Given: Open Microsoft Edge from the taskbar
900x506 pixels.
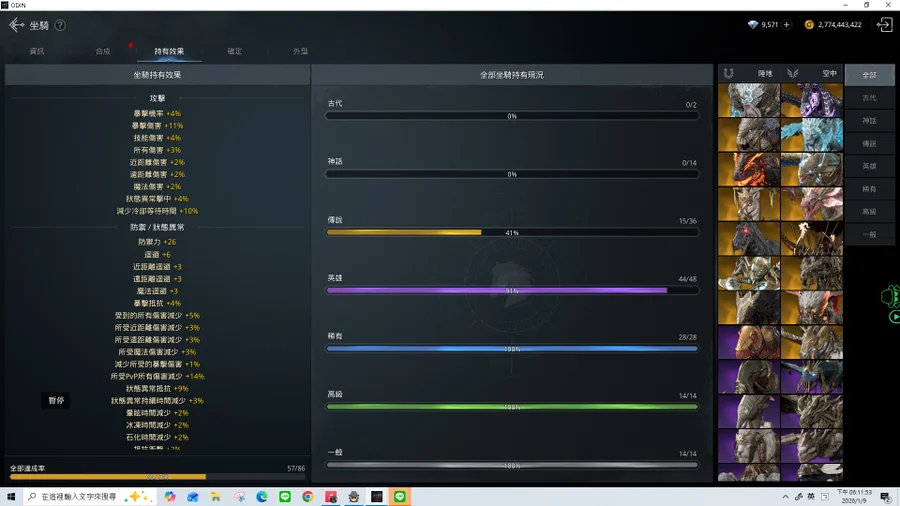Looking at the screenshot, I should (x=262, y=496).
